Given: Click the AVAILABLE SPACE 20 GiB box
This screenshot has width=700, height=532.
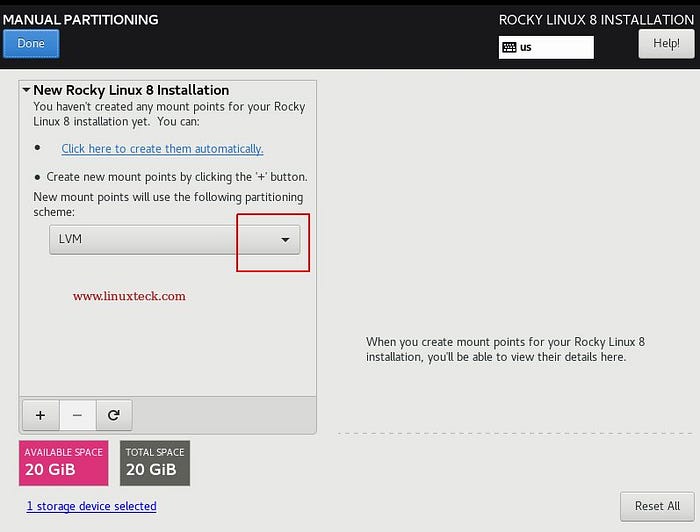Looking at the screenshot, I should (x=63, y=463).
